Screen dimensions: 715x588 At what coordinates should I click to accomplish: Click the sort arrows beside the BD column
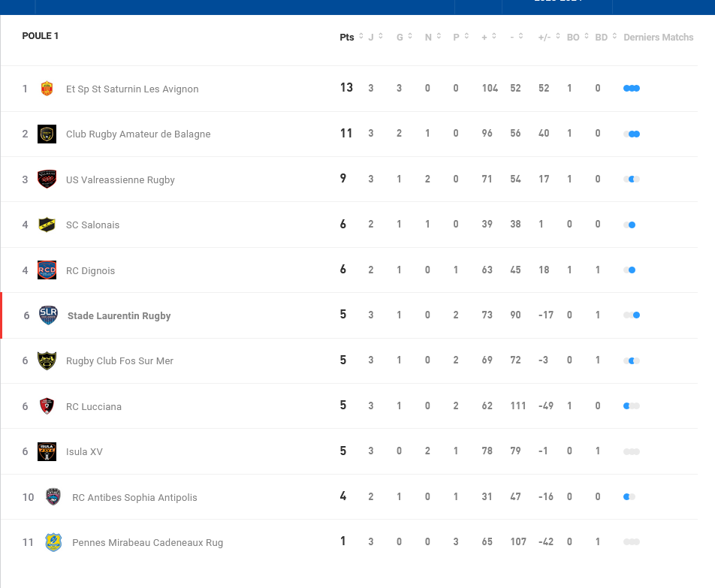pos(614,37)
